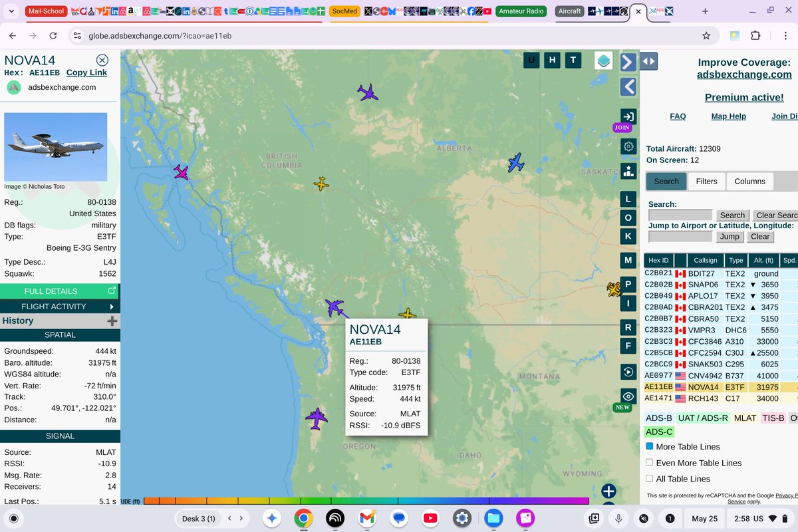Check the All Table Lines checkbox
Viewport: 798px width, 532px height.
coord(650,478)
